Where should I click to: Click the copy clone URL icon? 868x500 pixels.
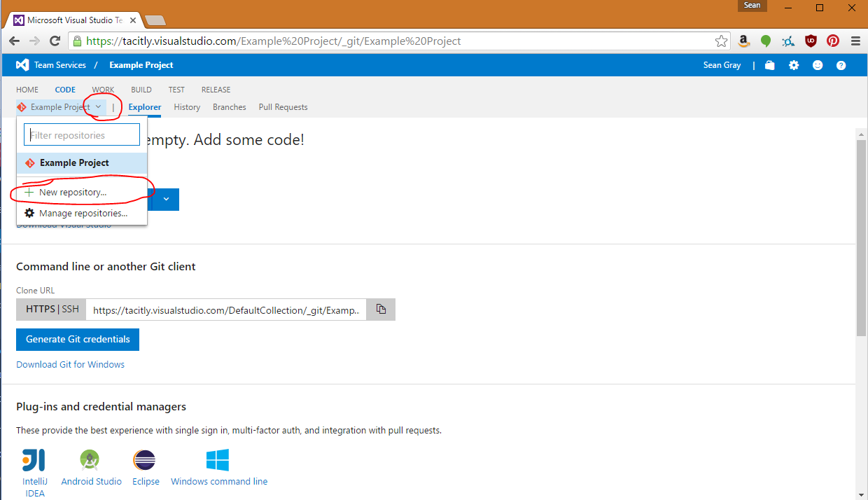(381, 310)
